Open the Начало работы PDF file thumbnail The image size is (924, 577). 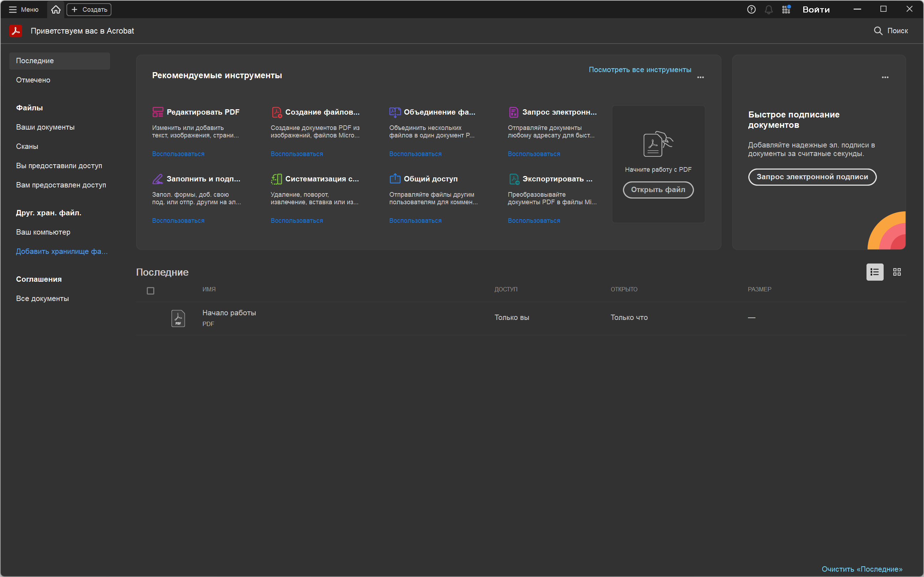[178, 318]
